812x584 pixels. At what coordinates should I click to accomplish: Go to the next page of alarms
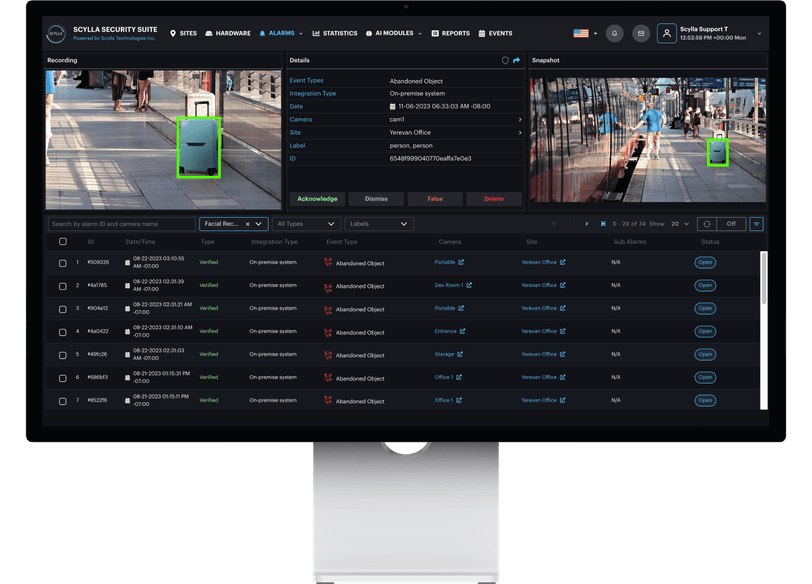coord(586,224)
